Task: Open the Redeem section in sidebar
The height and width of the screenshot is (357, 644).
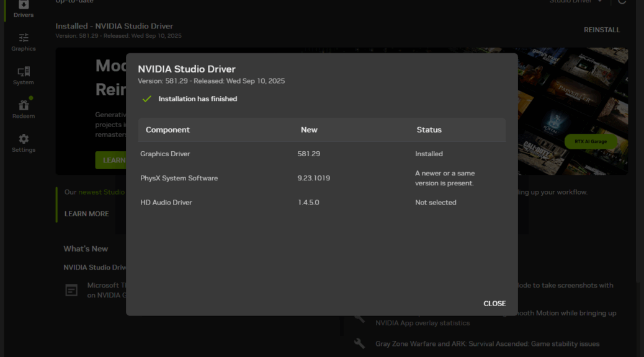Action: pos(24,110)
